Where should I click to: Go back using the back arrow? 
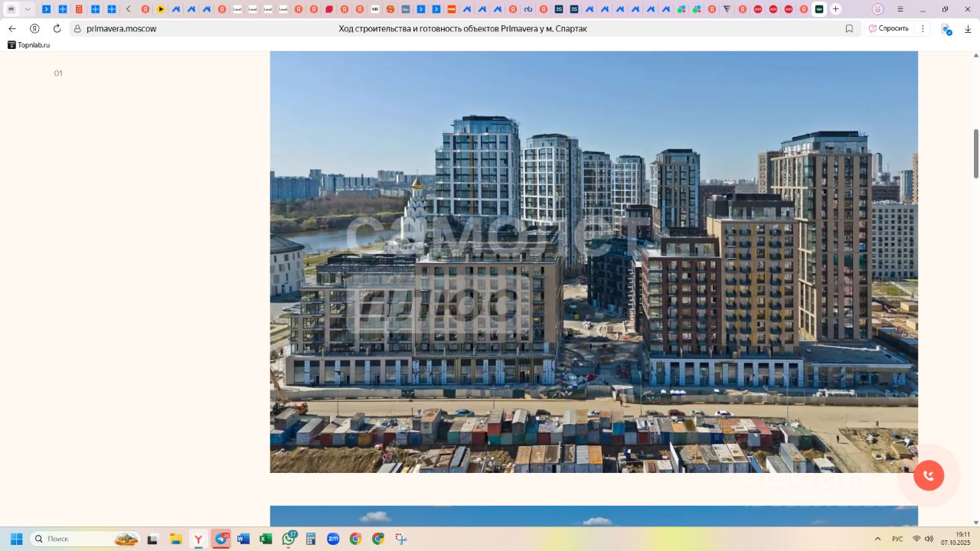(12, 29)
